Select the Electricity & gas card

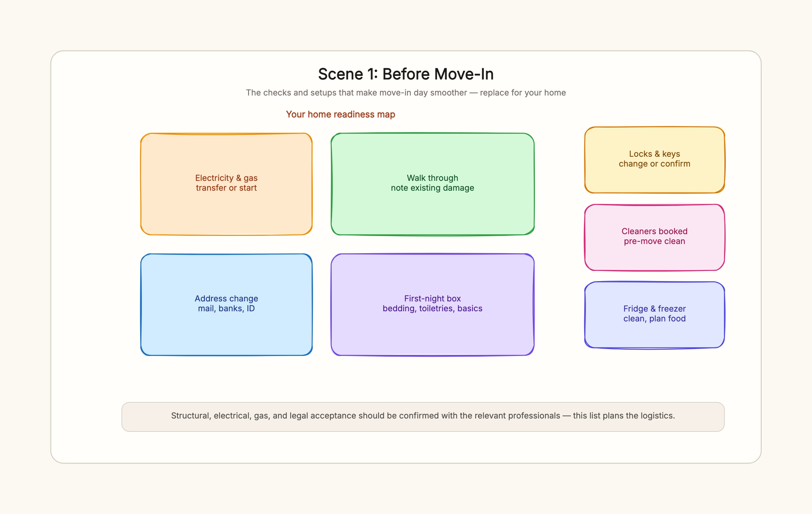[x=226, y=184]
